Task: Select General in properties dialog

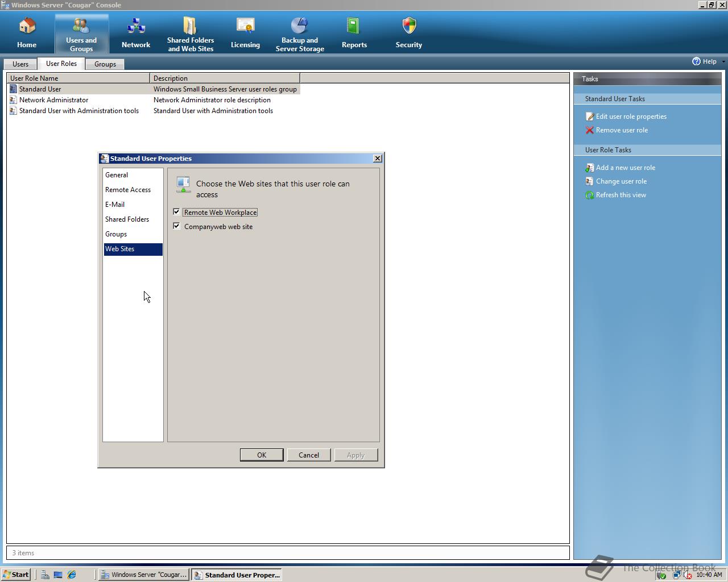Action: pyautogui.click(x=133, y=175)
